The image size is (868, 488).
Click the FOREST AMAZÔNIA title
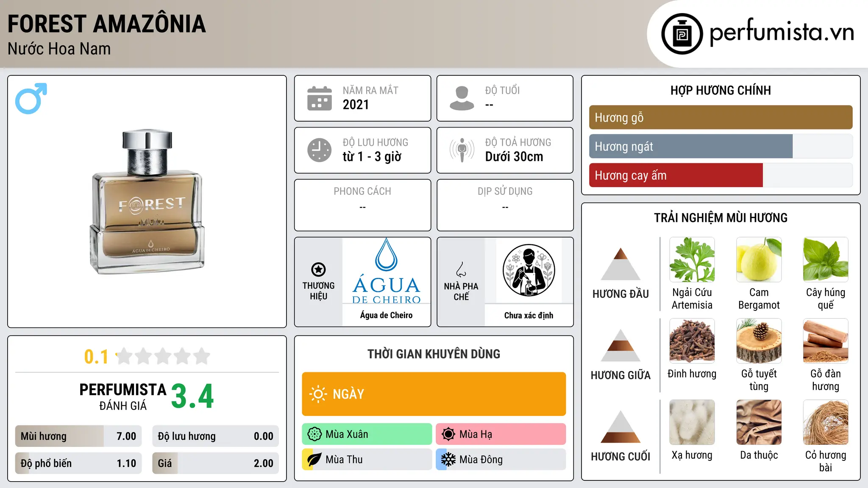click(107, 24)
